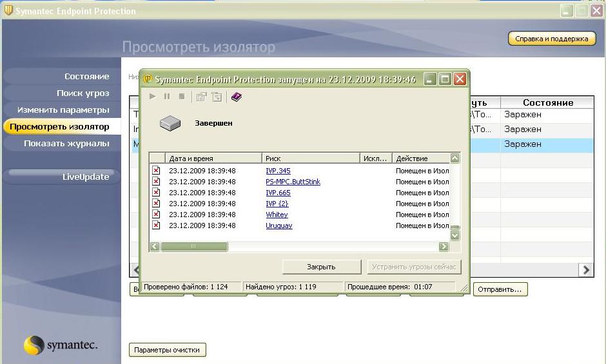Click the stop scan toolbar icon
606x364 pixels.
coord(182,96)
